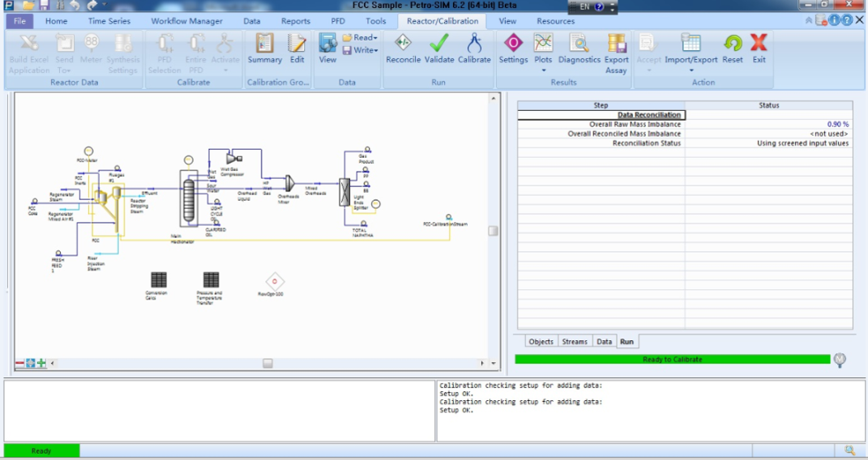This screenshot has width=868, height=460.
Task: Switch to the Data panel tab
Action: 604,342
